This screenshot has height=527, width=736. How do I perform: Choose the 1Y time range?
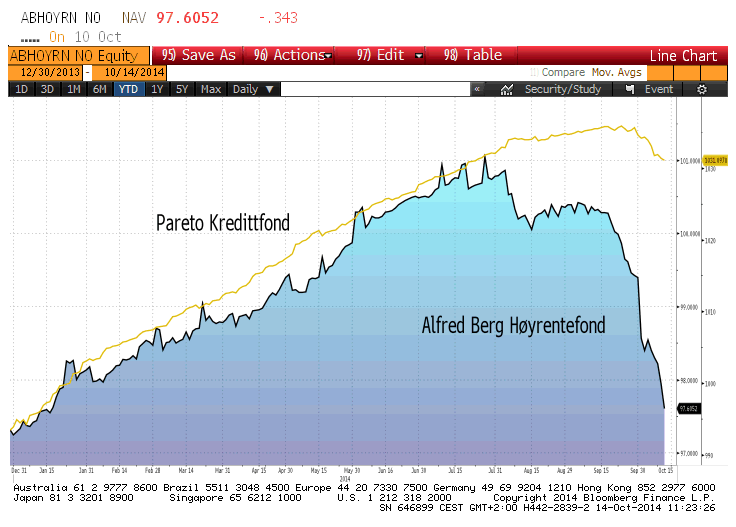[157, 89]
